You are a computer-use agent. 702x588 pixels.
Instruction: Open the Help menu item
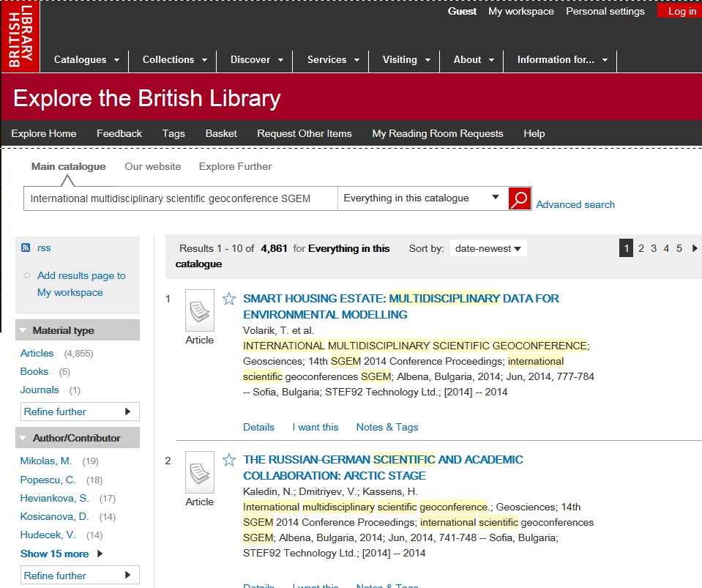coord(534,133)
